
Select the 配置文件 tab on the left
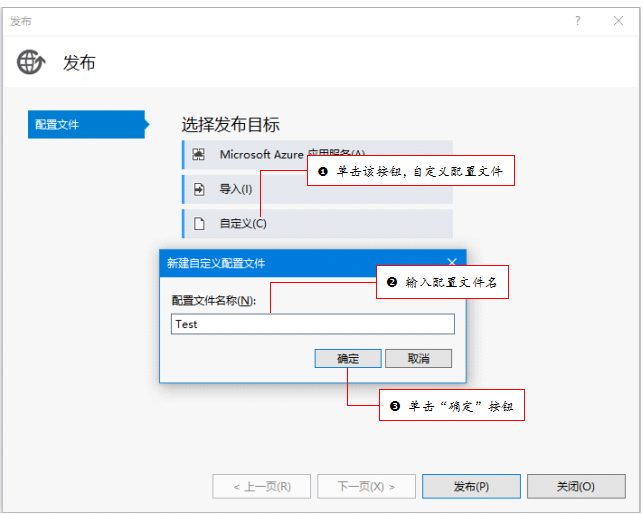click(x=85, y=125)
